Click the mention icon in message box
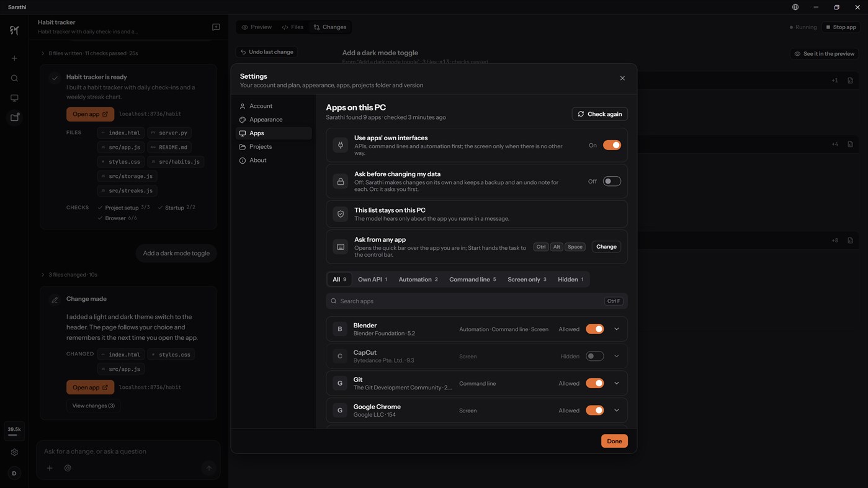This screenshot has height=488, width=868. pyautogui.click(x=68, y=468)
